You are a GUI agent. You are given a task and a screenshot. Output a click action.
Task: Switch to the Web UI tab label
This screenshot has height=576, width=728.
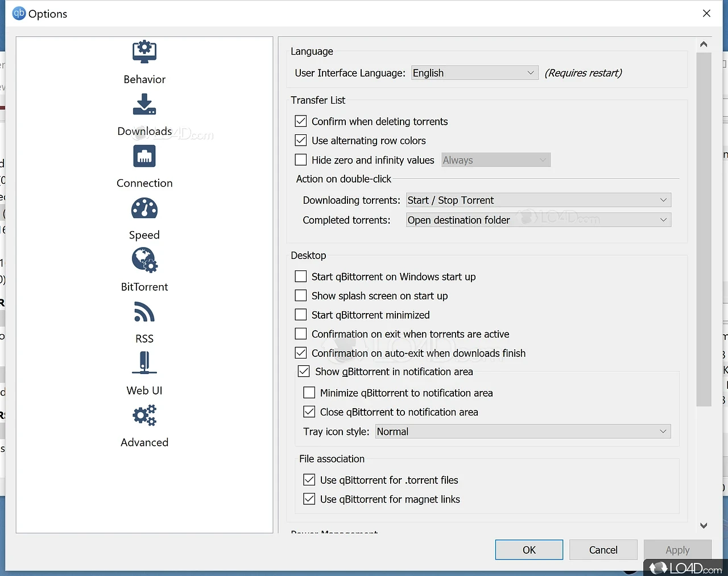tap(144, 390)
